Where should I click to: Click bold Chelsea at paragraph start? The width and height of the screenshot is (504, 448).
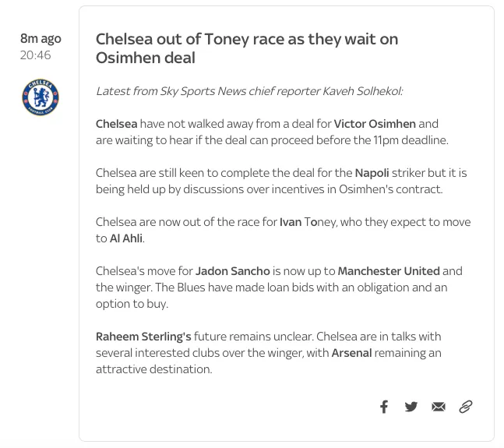tap(116, 124)
